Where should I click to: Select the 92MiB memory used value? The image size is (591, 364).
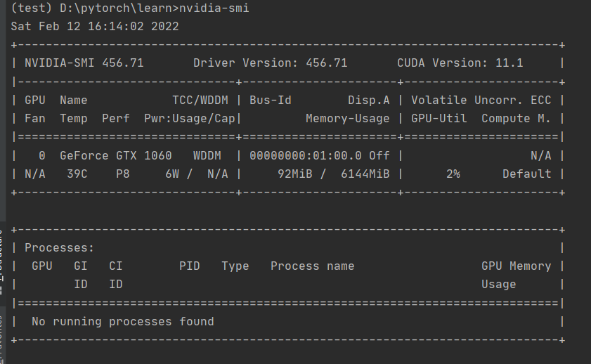click(x=294, y=174)
